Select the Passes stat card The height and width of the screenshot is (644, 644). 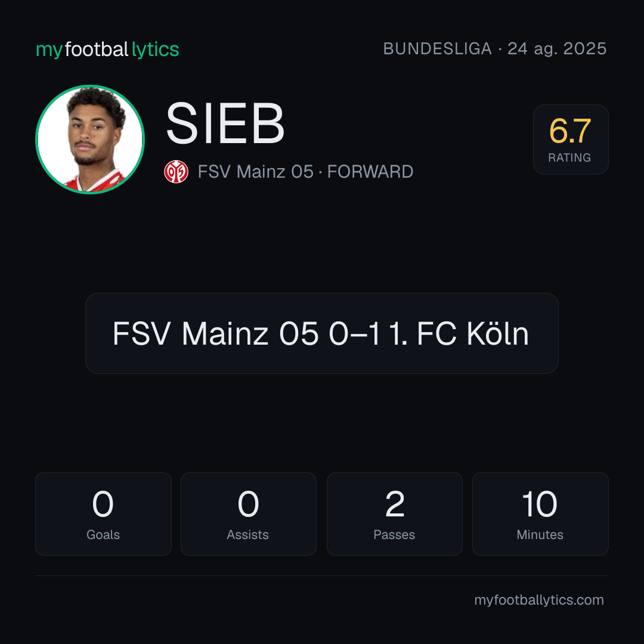click(394, 514)
